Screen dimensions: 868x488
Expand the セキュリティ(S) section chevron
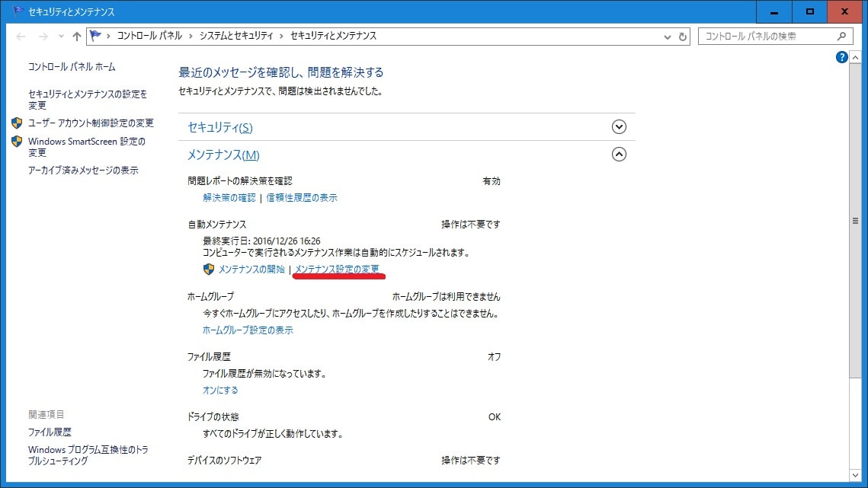click(619, 126)
